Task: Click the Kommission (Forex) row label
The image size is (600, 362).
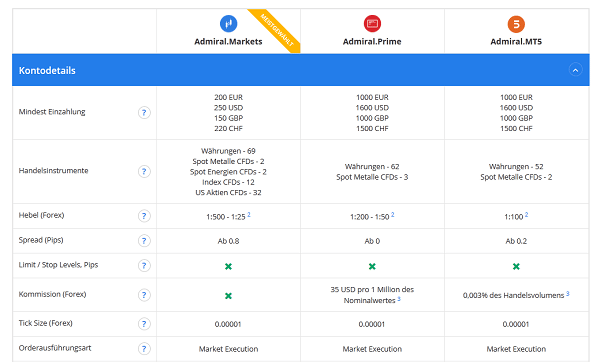Action: pyautogui.click(x=52, y=294)
